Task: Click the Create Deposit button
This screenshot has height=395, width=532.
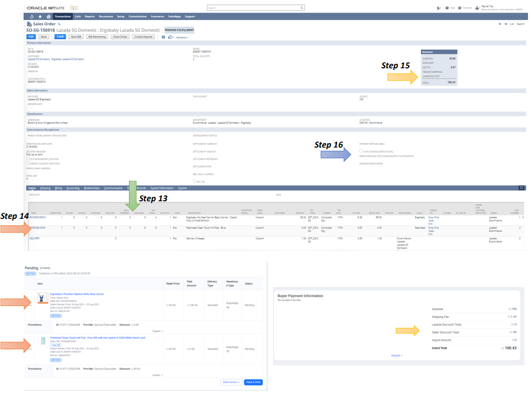Action: (x=143, y=37)
